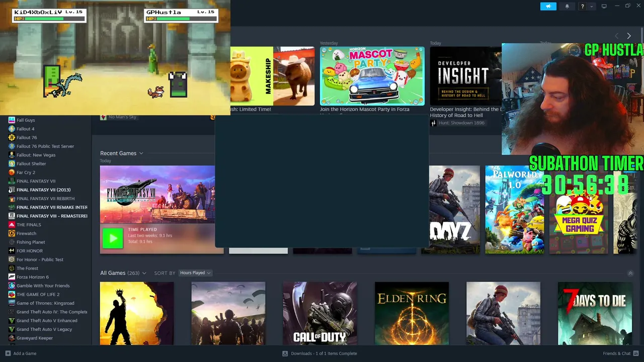Expand the Recent Games dropdown
Viewport: 644px width, 362px height.
(x=141, y=153)
